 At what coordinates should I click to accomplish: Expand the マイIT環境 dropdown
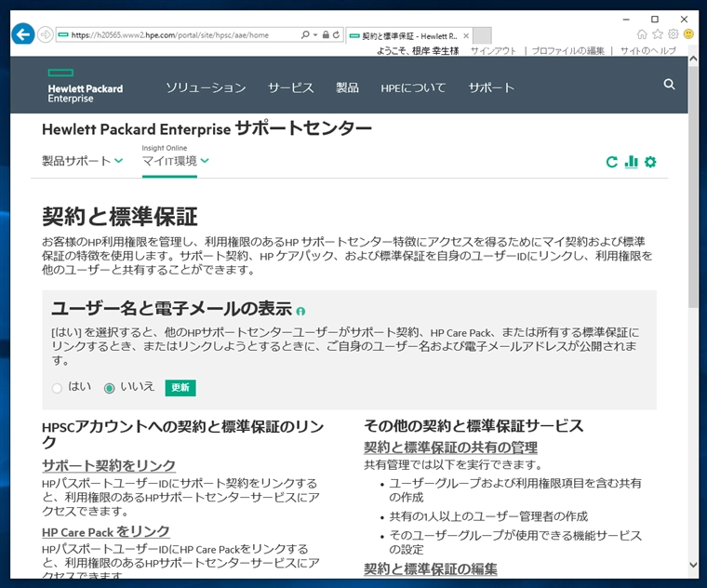pos(175,161)
